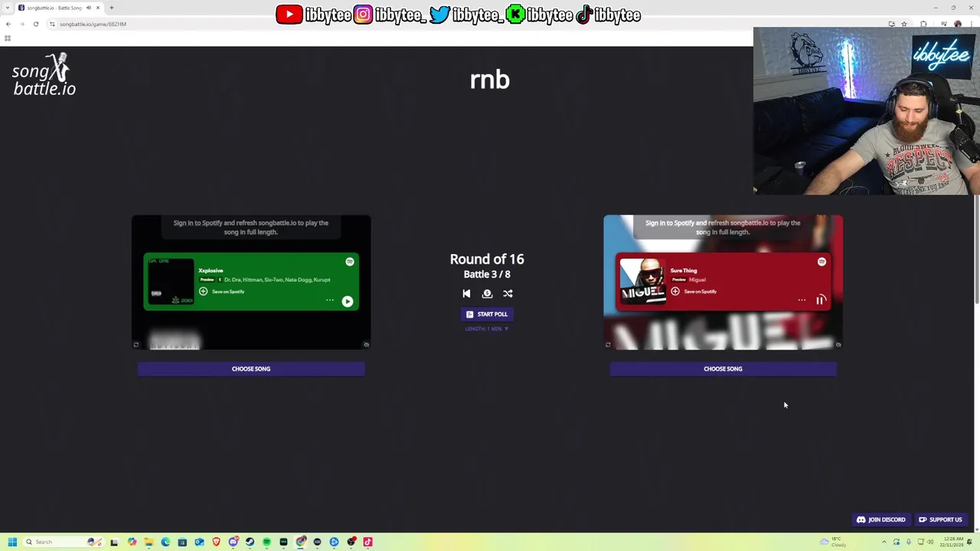Bookmark this page with star icon
This screenshot has width=980, height=551.
[x=904, y=24]
